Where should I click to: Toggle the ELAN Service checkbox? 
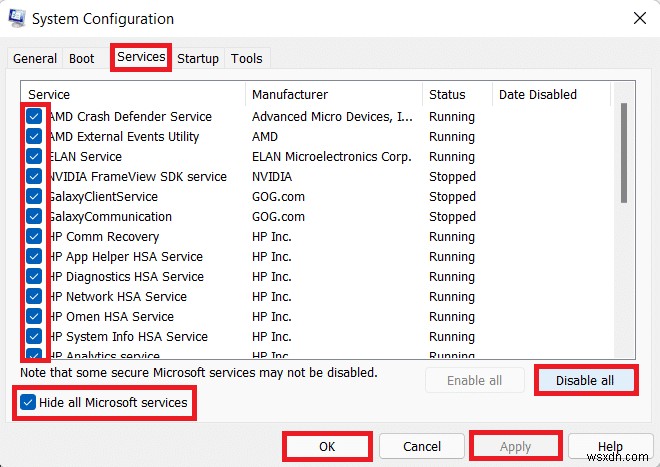(x=34, y=157)
